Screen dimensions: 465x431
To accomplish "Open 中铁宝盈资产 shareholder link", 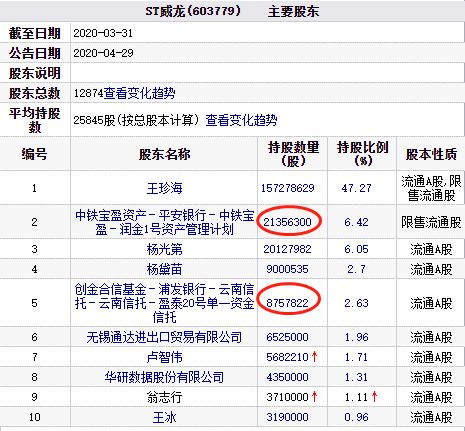I will point(165,222).
